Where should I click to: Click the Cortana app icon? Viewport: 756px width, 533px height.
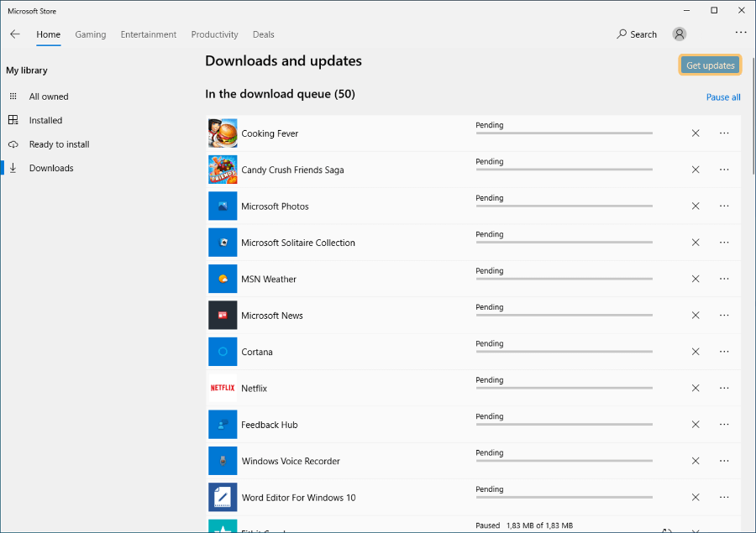[223, 352]
